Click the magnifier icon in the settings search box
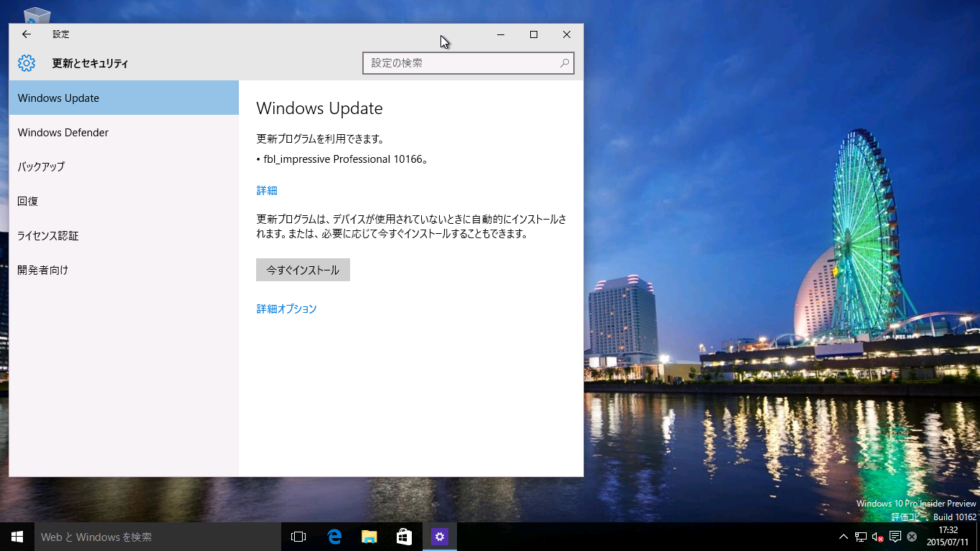The height and width of the screenshot is (551, 980). coord(565,63)
